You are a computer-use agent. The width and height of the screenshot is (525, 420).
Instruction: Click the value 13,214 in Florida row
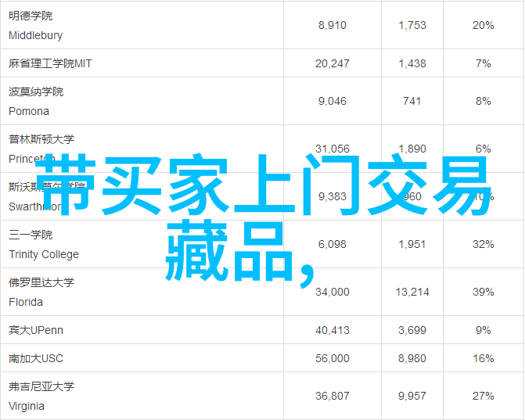[412, 292]
